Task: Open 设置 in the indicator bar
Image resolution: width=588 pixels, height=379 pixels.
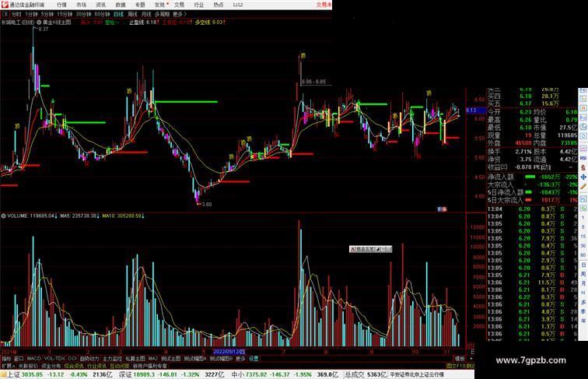Action: tap(254, 359)
